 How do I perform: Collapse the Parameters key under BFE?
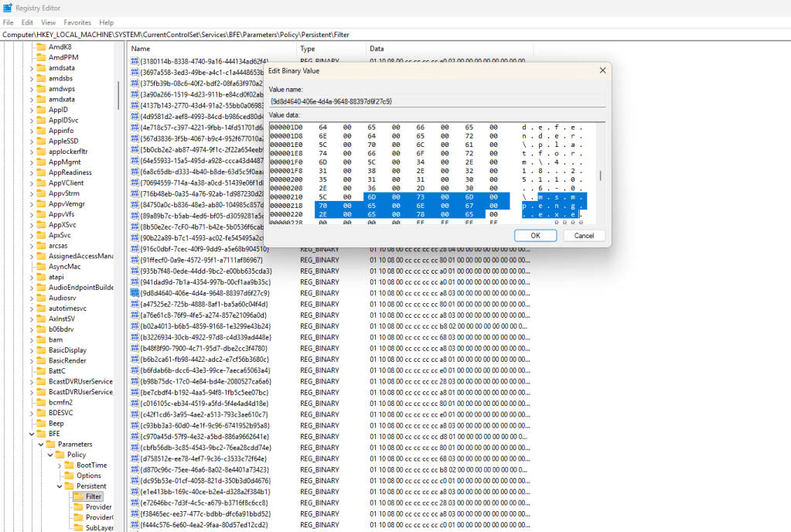[41, 444]
